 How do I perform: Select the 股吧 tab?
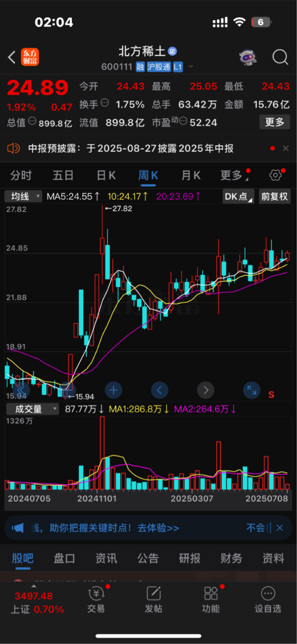pos(22,558)
